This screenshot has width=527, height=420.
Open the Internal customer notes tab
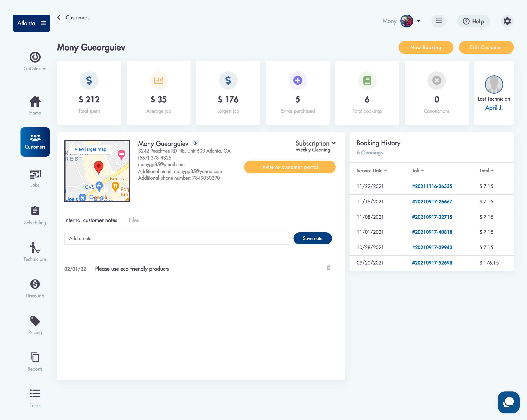(x=91, y=220)
